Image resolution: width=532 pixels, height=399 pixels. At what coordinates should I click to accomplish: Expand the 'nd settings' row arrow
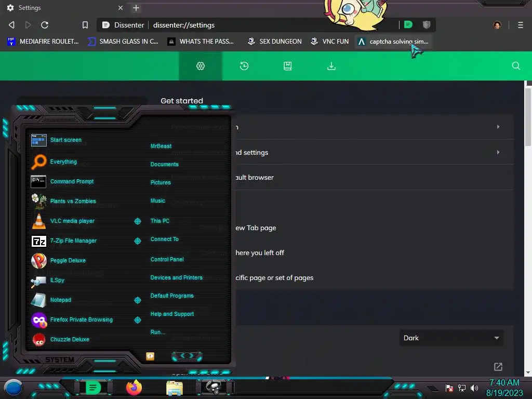tap(498, 152)
